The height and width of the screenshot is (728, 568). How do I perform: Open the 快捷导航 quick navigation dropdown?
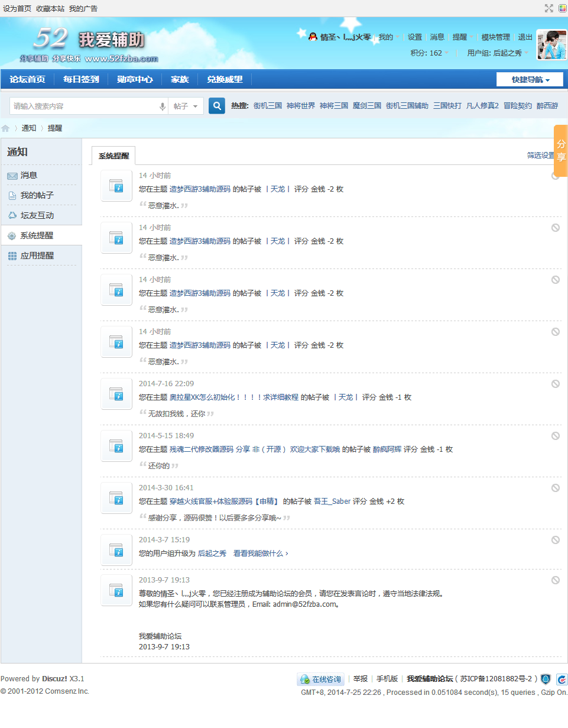coord(530,80)
